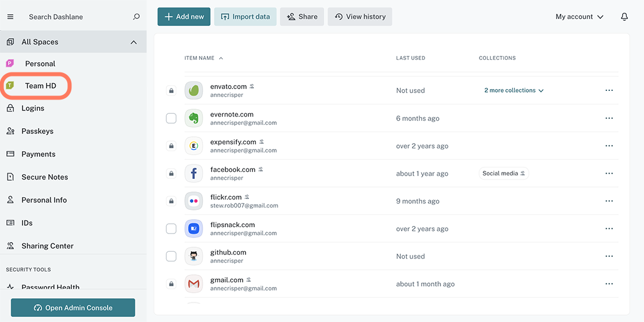Click the notifications bell icon
This screenshot has height=322, width=644.
coord(624,17)
